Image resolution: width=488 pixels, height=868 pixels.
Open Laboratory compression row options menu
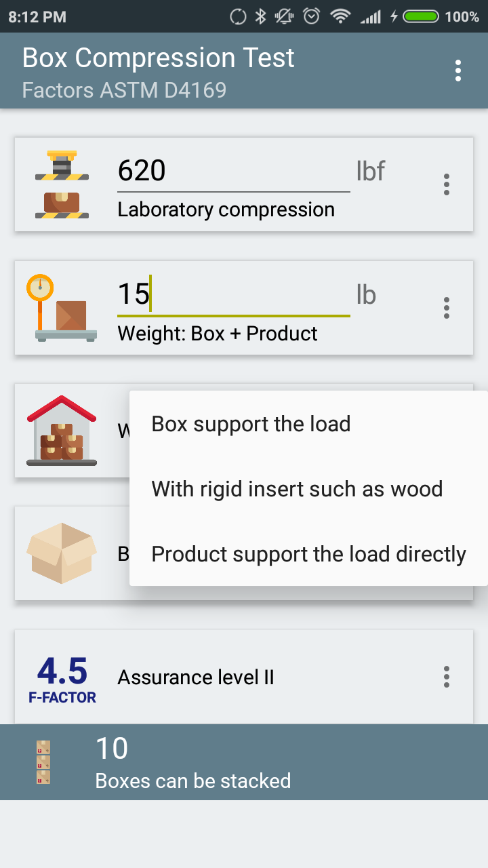coord(446,184)
